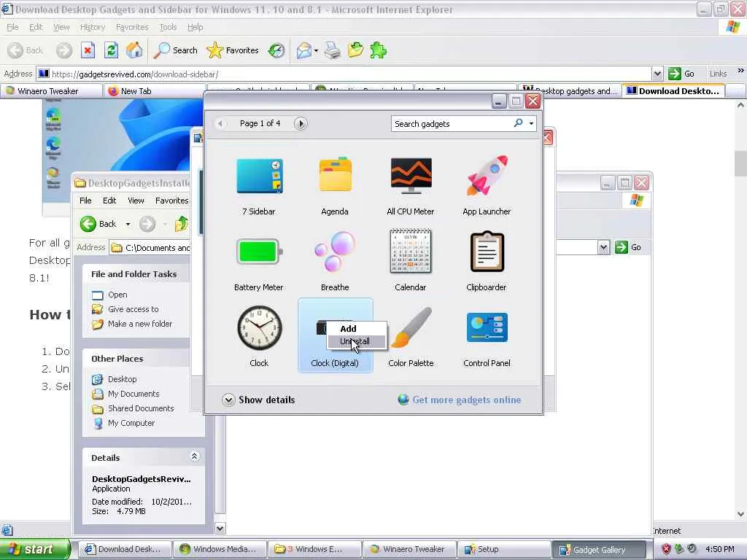
Task: Select the Battery Meter gadget
Action: [x=259, y=252]
